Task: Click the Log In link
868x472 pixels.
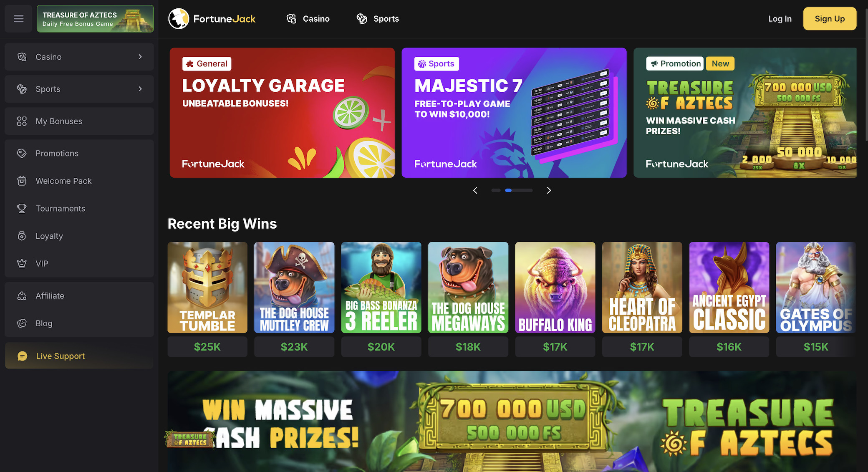Action: pyautogui.click(x=780, y=19)
